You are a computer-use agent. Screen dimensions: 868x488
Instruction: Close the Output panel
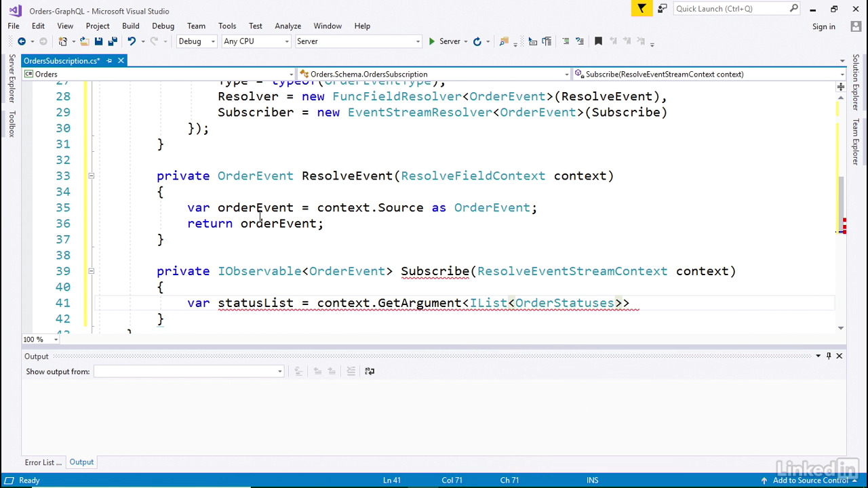click(x=839, y=356)
